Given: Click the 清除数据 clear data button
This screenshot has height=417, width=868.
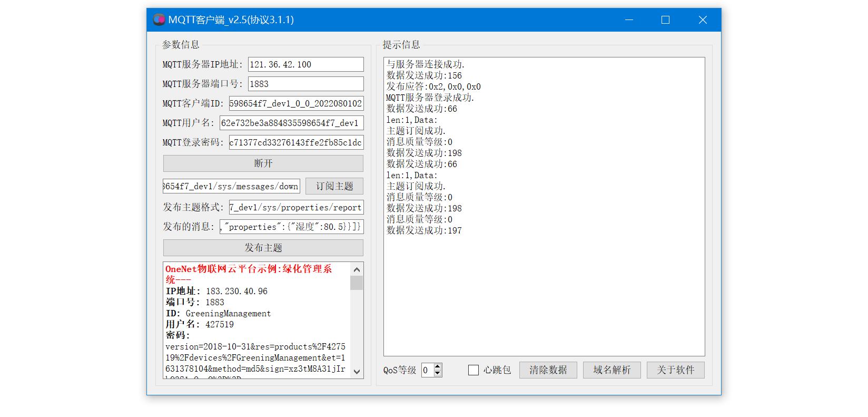Looking at the screenshot, I should [x=548, y=370].
